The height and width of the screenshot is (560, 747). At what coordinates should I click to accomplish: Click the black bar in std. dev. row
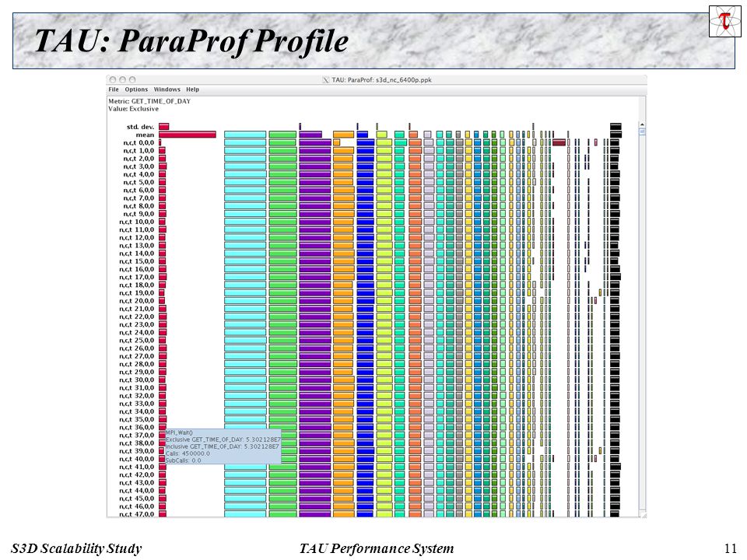615,127
